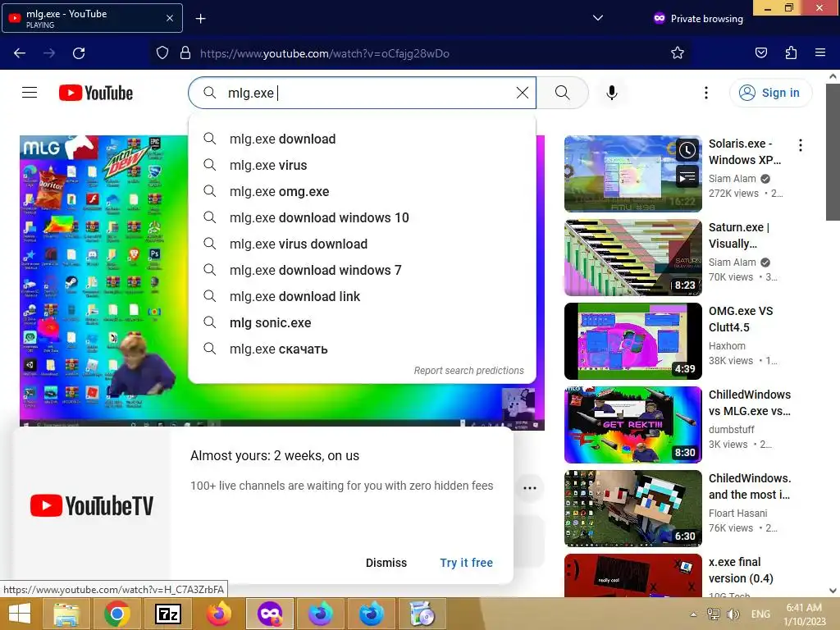Viewport: 840px width, 630px height.
Task: Click the page vertical scrollbar thumb
Action: click(833, 152)
